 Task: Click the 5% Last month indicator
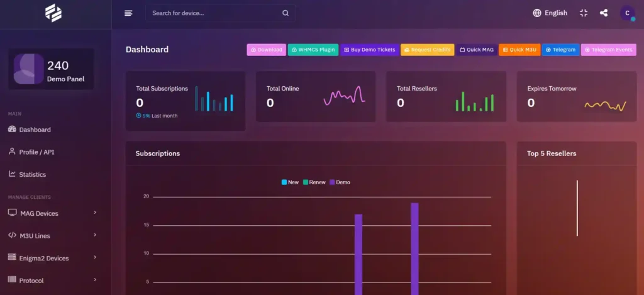point(157,116)
